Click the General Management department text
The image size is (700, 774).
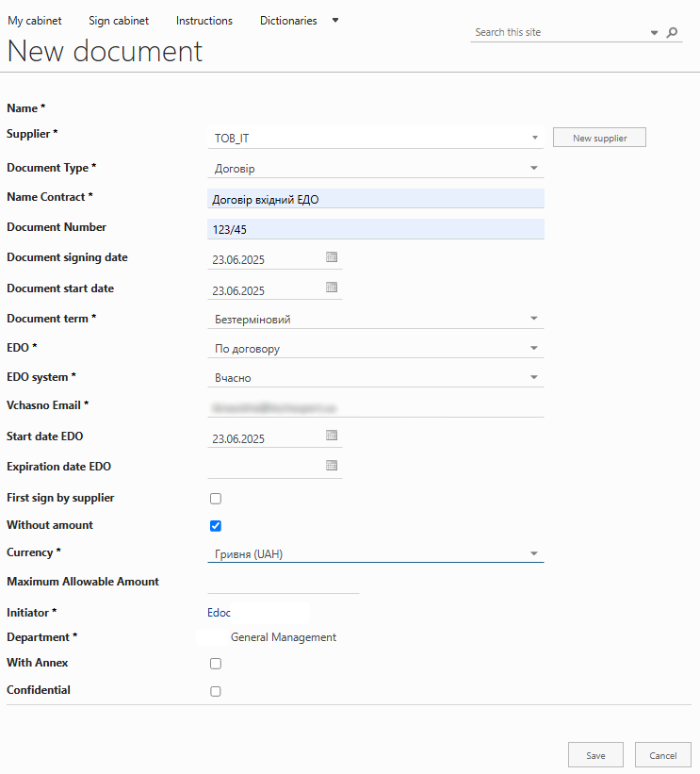click(x=284, y=637)
